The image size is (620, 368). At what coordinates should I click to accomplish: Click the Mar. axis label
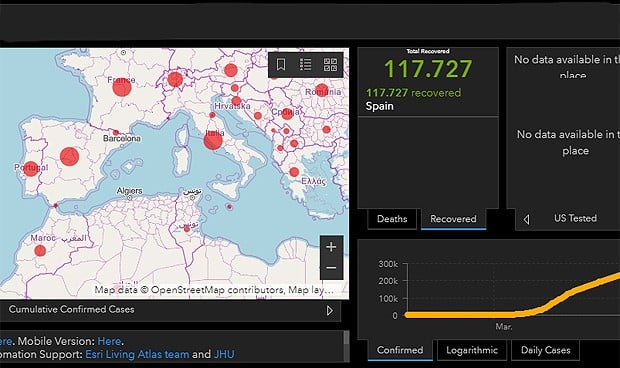click(504, 327)
